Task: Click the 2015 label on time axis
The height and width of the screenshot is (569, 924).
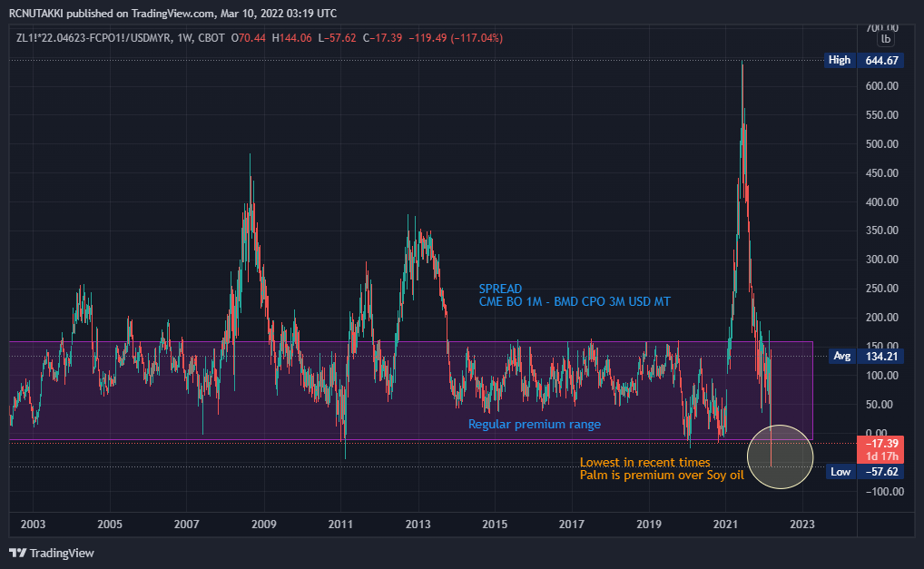Action: tap(495, 525)
